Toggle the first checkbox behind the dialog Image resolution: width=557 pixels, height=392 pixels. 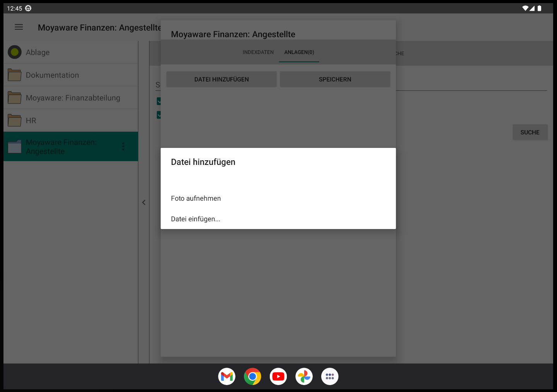point(158,101)
